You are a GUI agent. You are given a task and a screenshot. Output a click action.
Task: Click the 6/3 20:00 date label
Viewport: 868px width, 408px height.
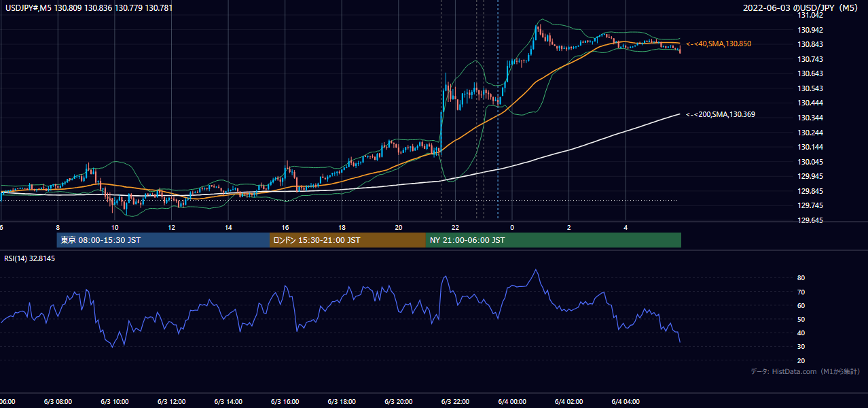coord(399,401)
